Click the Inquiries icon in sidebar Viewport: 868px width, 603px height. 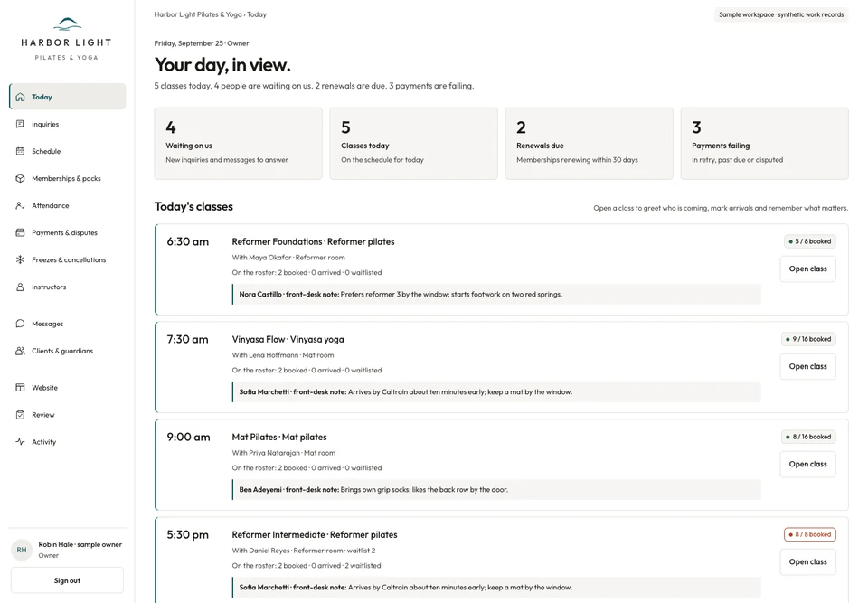[21, 124]
